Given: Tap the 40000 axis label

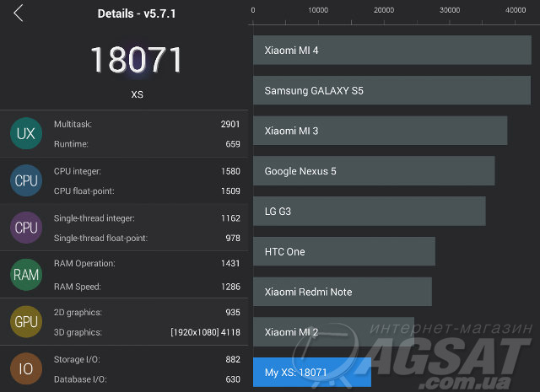Looking at the screenshot, I should pos(516,10).
